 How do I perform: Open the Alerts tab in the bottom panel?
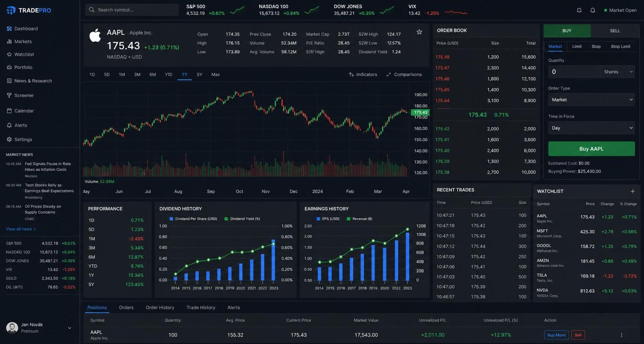click(234, 308)
